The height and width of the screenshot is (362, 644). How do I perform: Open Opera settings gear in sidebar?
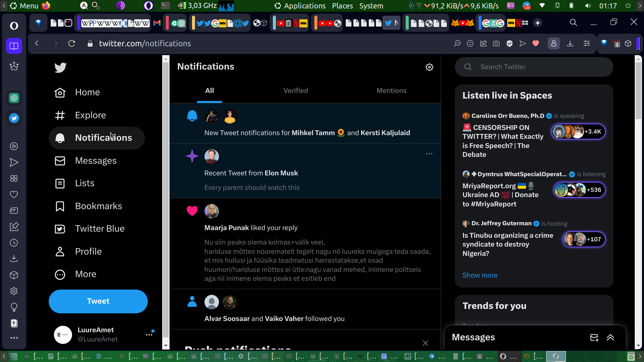(x=14, y=291)
